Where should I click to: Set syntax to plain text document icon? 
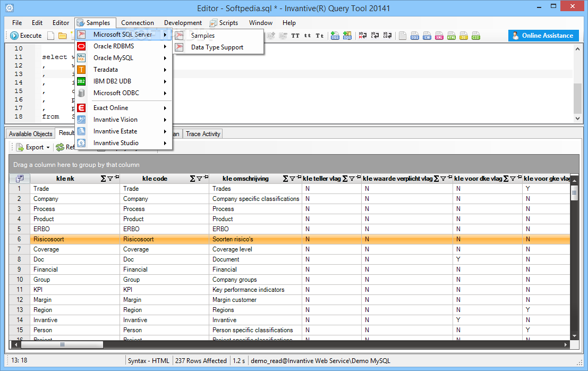[x=403, y=36]
